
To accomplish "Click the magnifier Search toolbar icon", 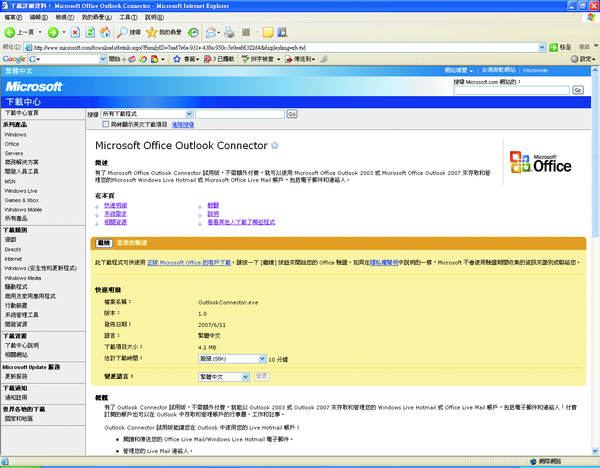I will (x=122, y=33).
